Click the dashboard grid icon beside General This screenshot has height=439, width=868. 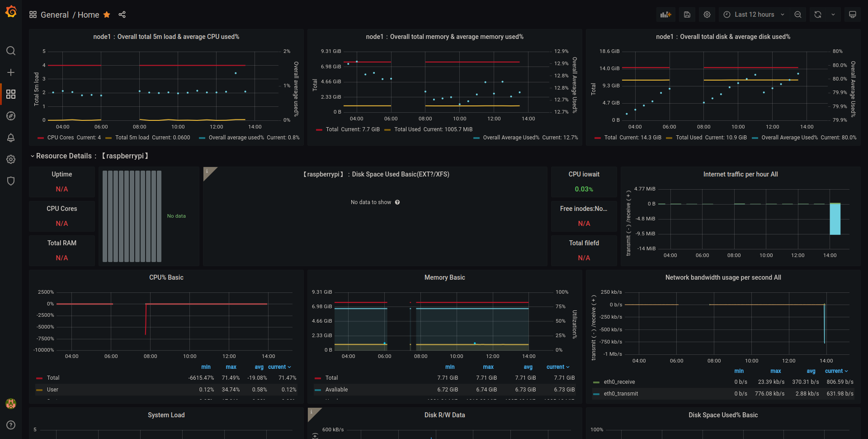33,14
